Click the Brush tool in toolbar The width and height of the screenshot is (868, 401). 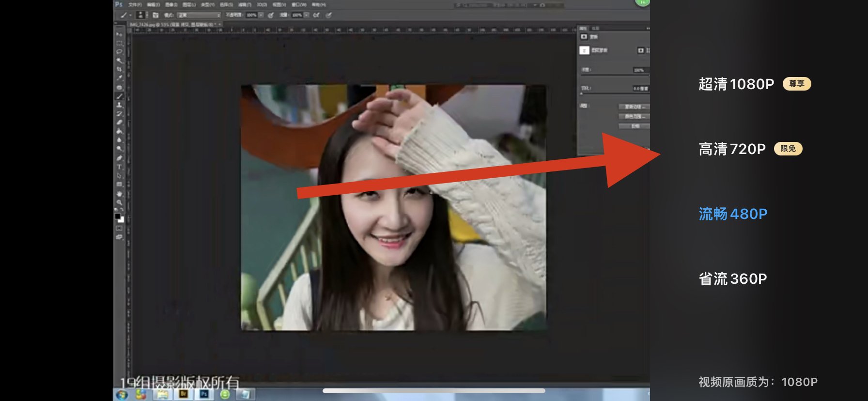pyautogui.click(x=119, y=96)
